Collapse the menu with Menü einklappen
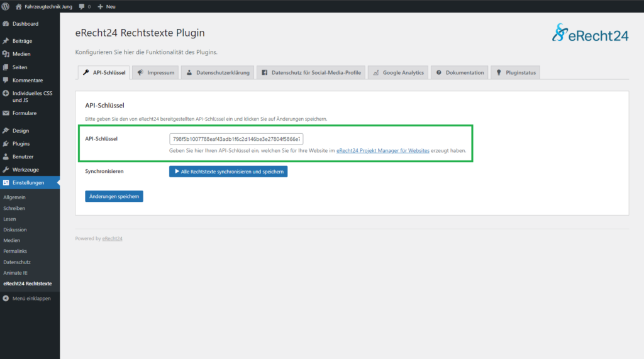The image size is (644, 359). click(x=31, y=299)
